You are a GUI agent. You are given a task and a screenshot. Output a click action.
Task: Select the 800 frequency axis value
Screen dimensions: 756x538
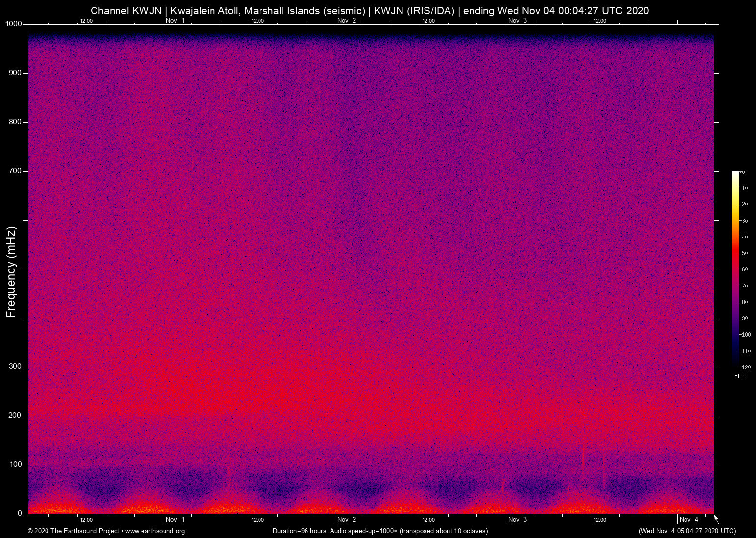(x=16, y=122)
